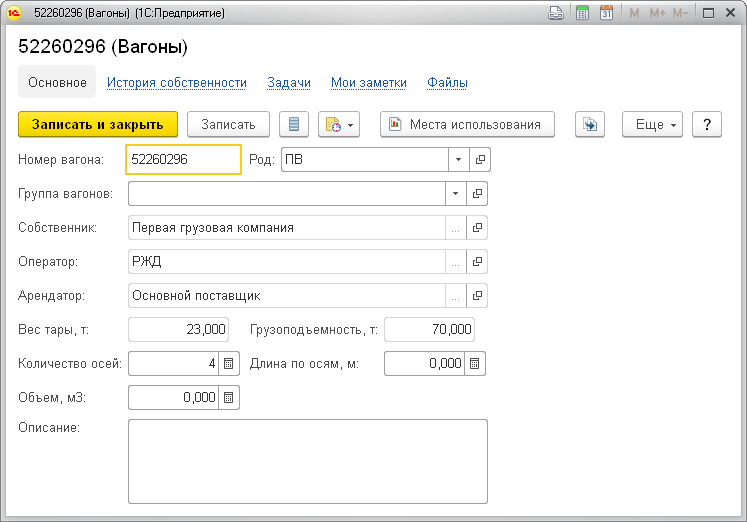This screenshot has height=522, width=747.
Task: Click Места использования button
Action: 467,125
